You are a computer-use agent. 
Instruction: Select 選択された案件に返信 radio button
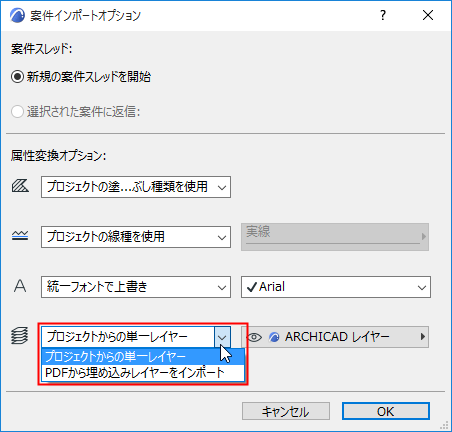(17, 111)
